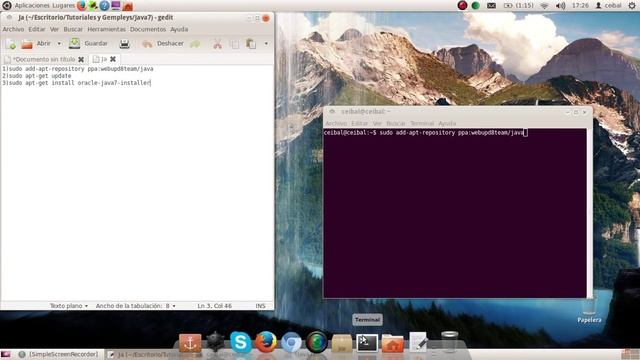Viewport: 640px width, 360px height.
Task: Open the camera lens app in dock
Action: [316, 342]
